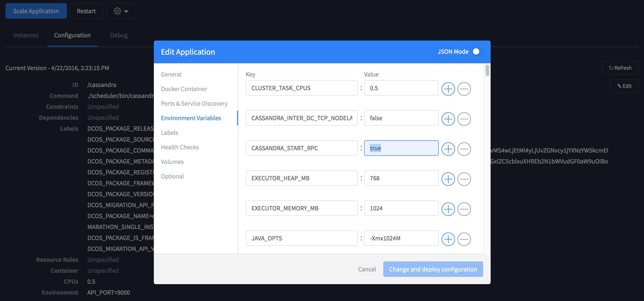Click Change and deploy configuration button

433,269
